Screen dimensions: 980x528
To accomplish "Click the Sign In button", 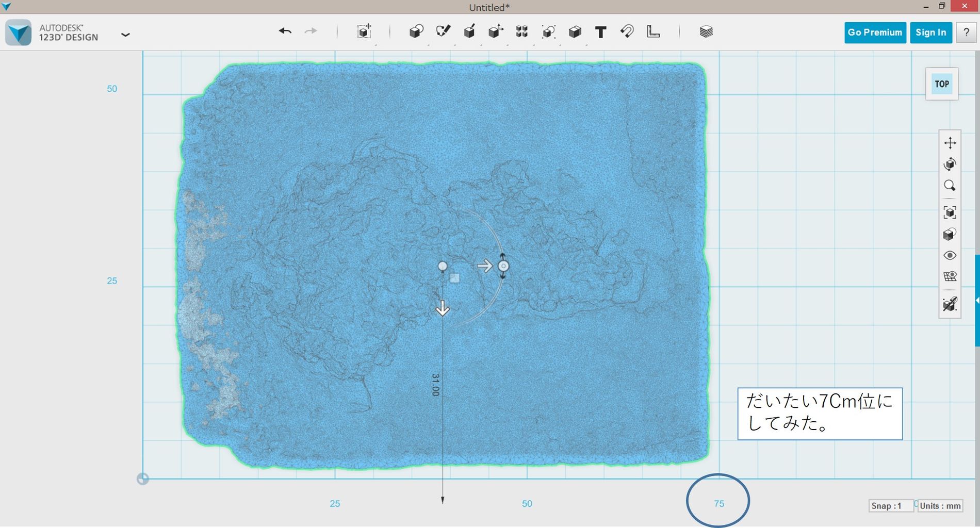I will pos(931,32).
